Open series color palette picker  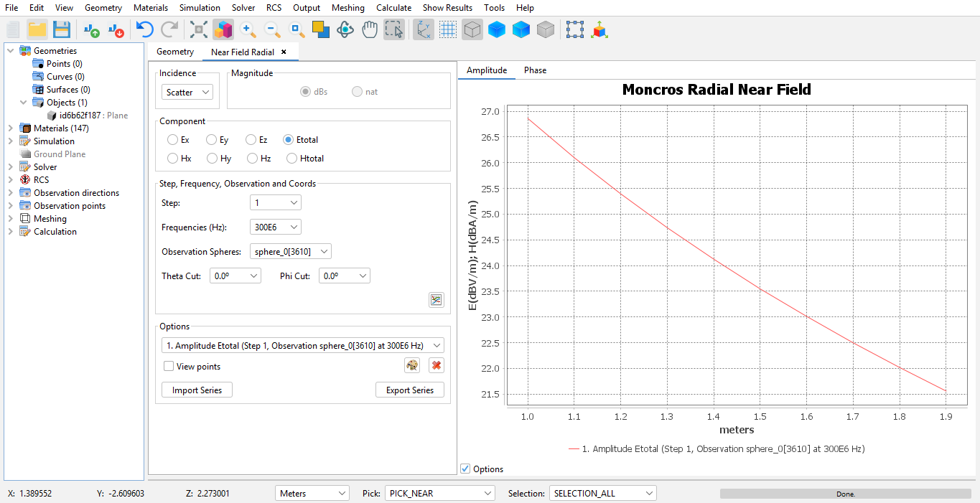coord(412,366)
